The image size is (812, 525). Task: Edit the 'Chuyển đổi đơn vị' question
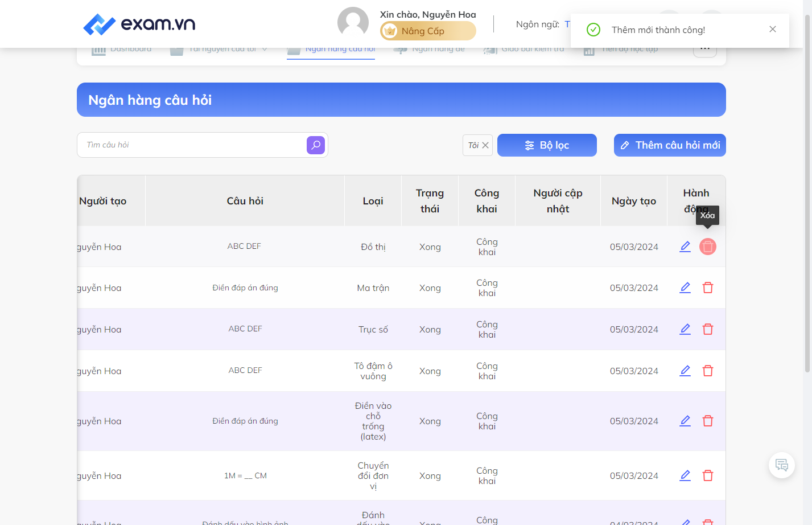(685, 475)
